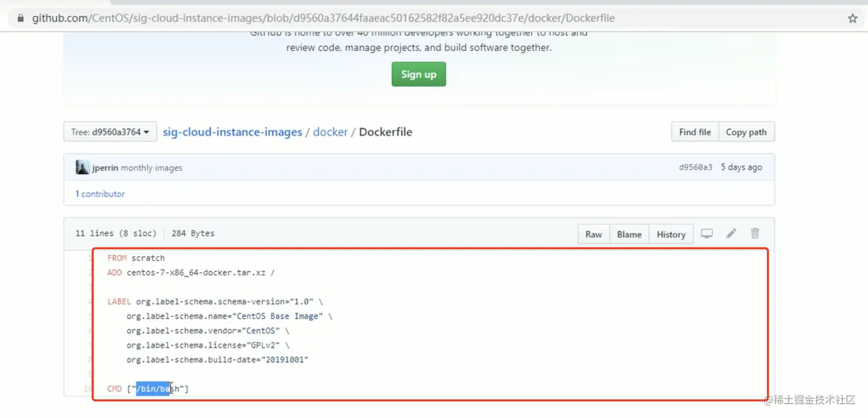Screen dimensions: 868x418
Task: Click the green Sign up button
Action: [418, 74]
